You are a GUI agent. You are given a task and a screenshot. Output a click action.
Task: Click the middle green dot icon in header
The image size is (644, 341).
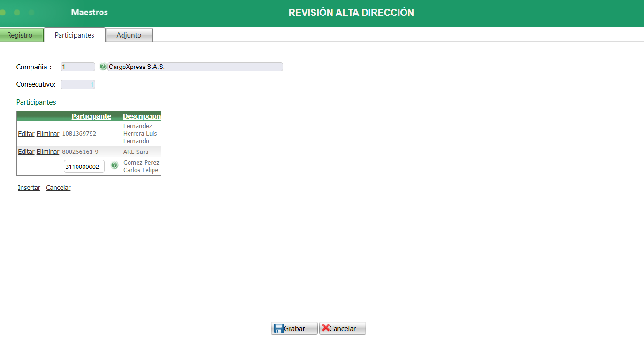tap(18, 13)
